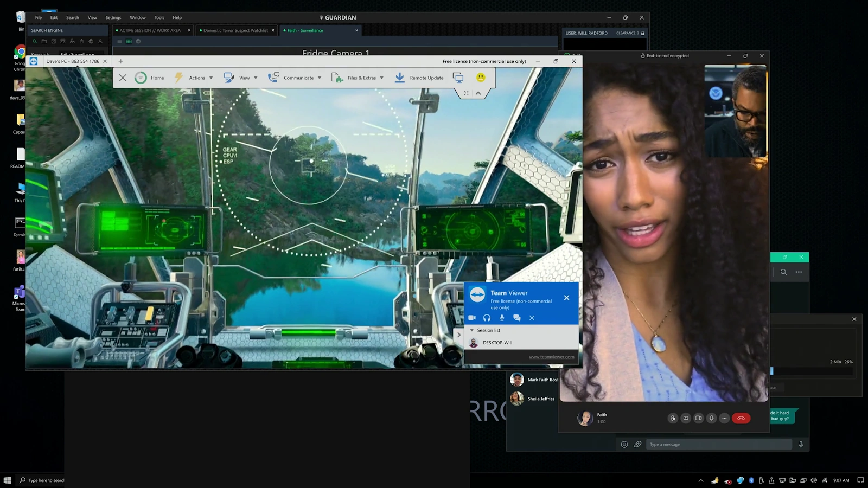Select the Dave's PC - 863 554 1786 tab

tap(73, 61)
